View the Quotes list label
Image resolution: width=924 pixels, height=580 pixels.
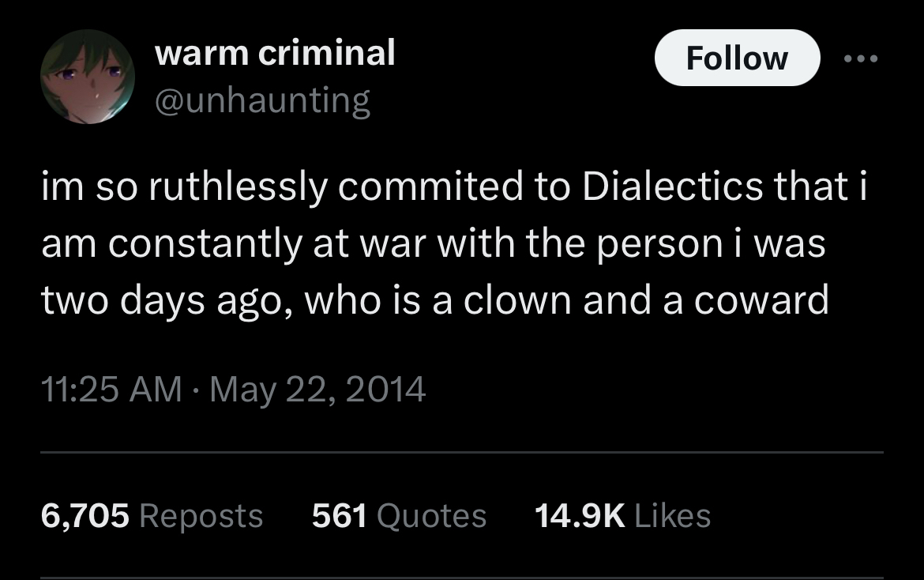pos(431,516)
